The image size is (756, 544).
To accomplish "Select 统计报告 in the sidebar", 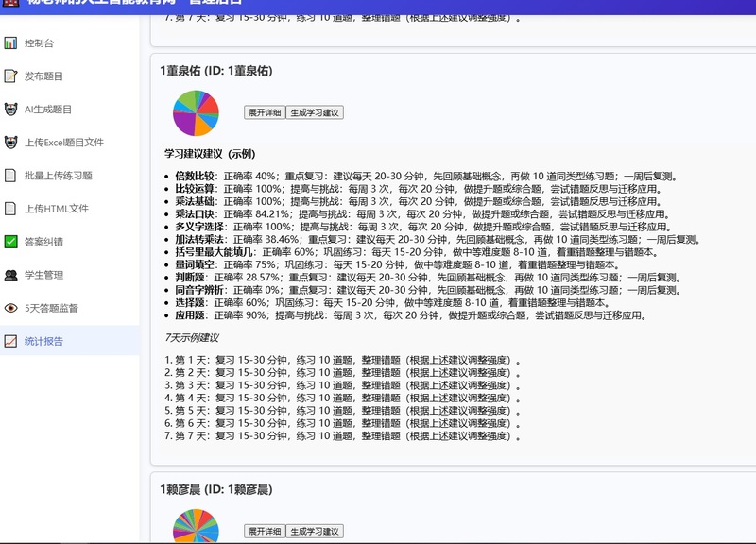I will click(70, 341).
